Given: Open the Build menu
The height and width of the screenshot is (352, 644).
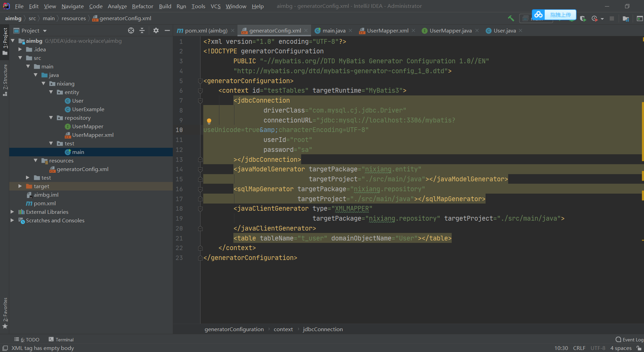Looking at the screenshot, I should tap(165, 6).
